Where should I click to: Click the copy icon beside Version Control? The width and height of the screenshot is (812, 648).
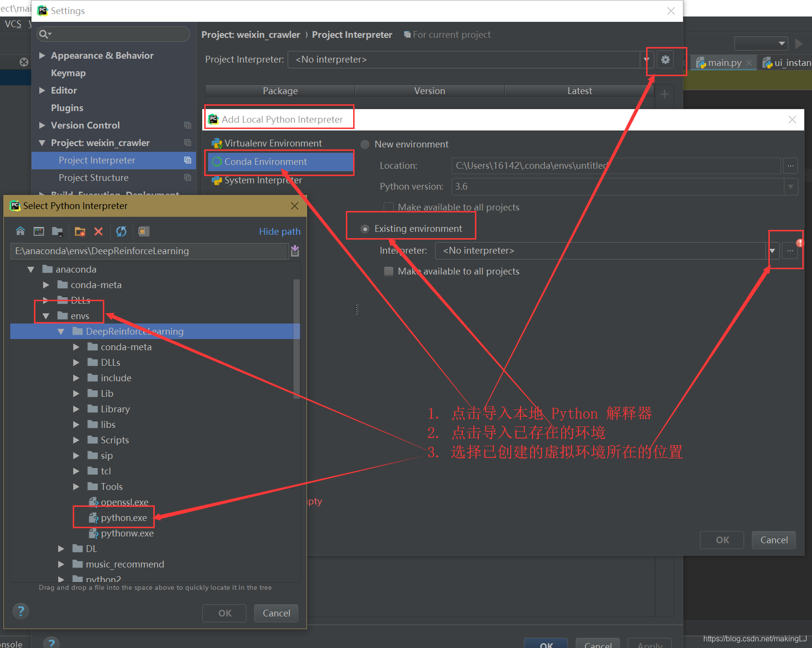188,125
